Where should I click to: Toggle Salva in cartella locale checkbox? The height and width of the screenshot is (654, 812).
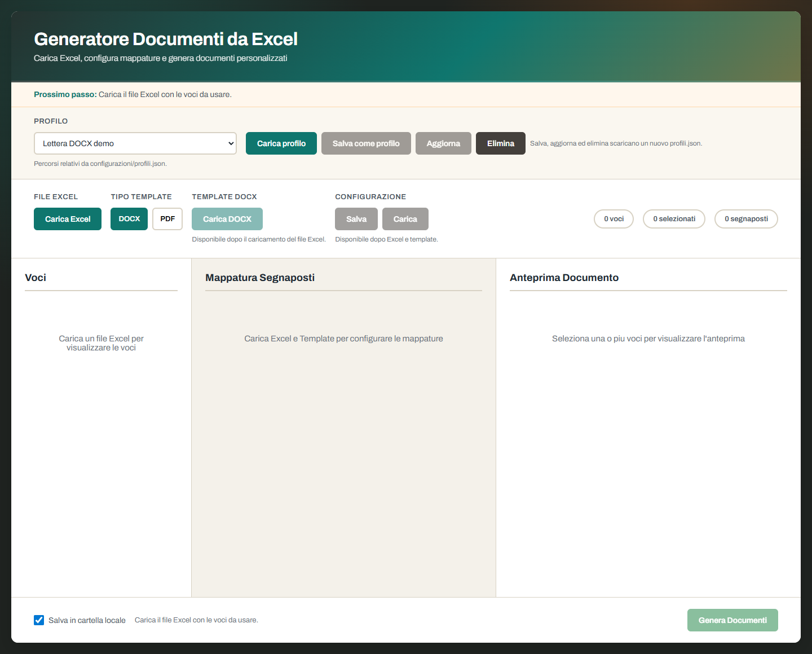click(39, 620)
